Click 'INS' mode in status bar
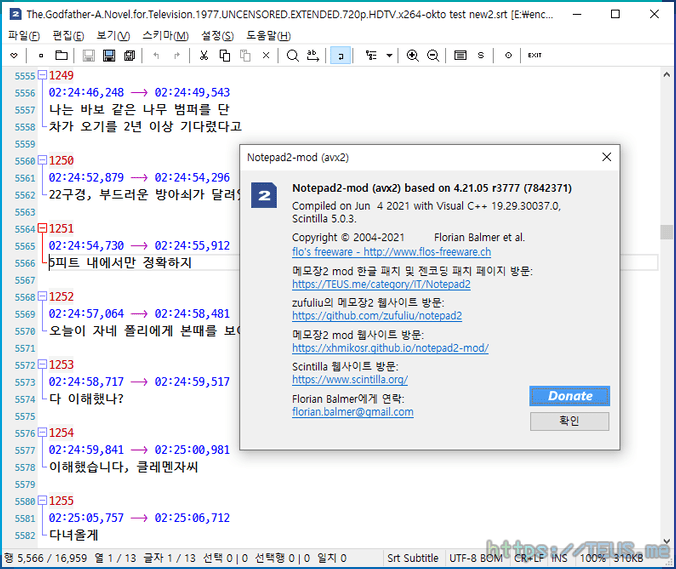 559,558
